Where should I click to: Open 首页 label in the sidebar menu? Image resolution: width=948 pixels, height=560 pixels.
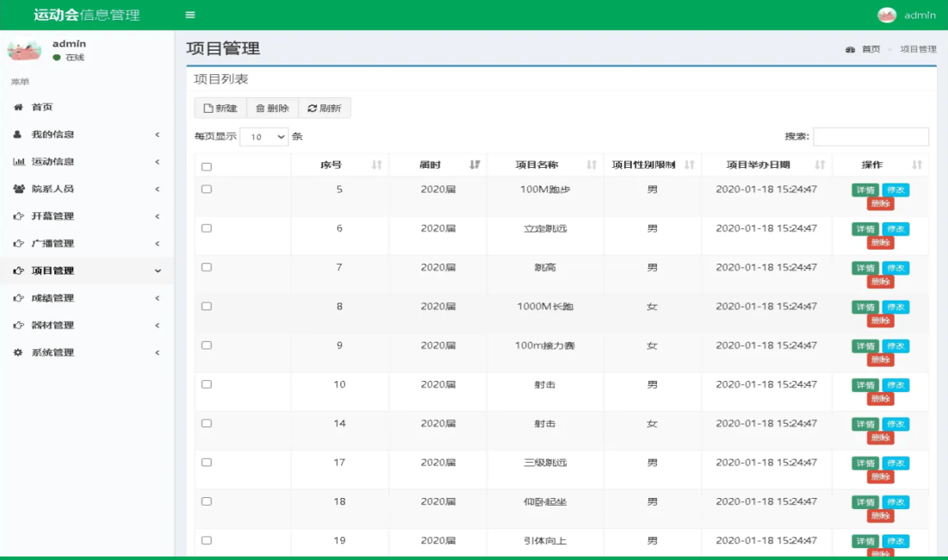coord(41,107)
